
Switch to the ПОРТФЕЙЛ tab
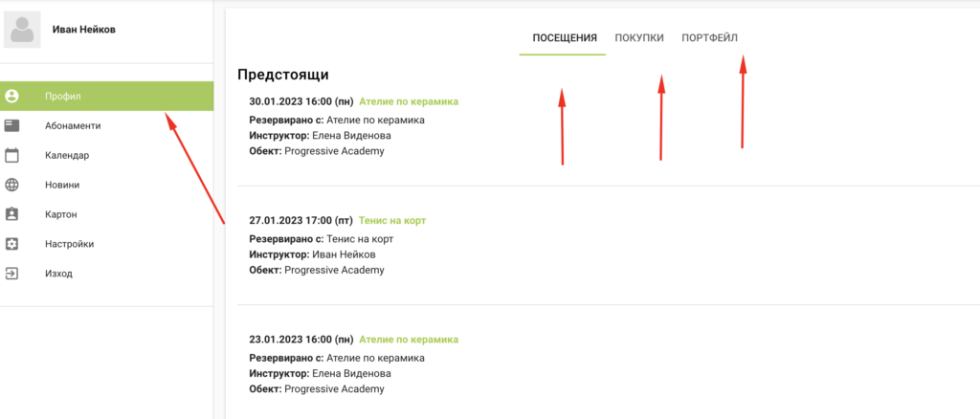click(x=709, y=38)
